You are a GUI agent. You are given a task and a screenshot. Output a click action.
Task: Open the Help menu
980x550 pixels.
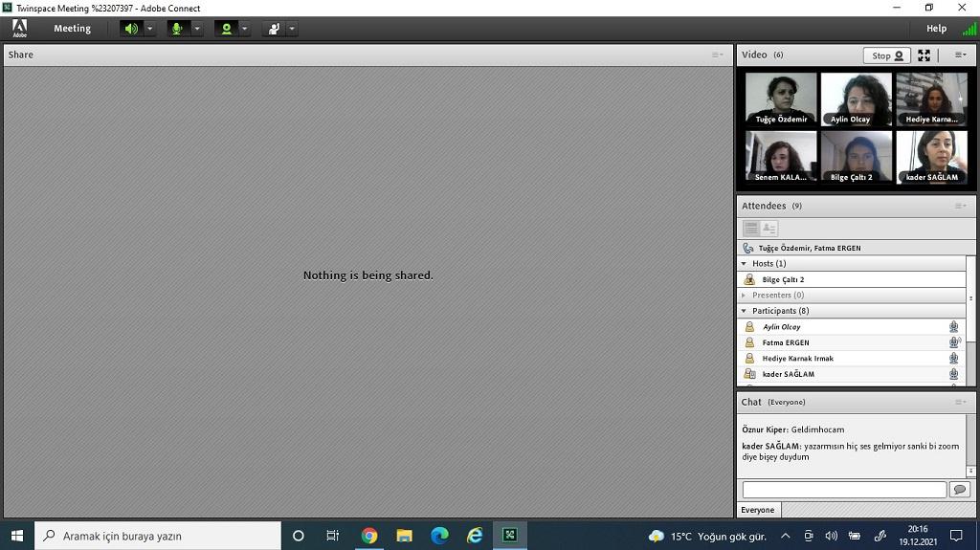(x=936, y=29)
